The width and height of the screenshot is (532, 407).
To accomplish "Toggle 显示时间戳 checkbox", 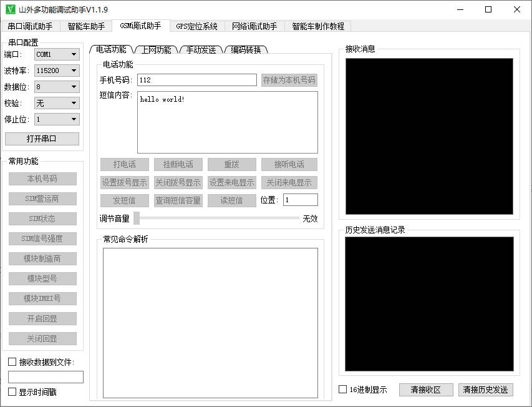I will (x=12, y=392).
